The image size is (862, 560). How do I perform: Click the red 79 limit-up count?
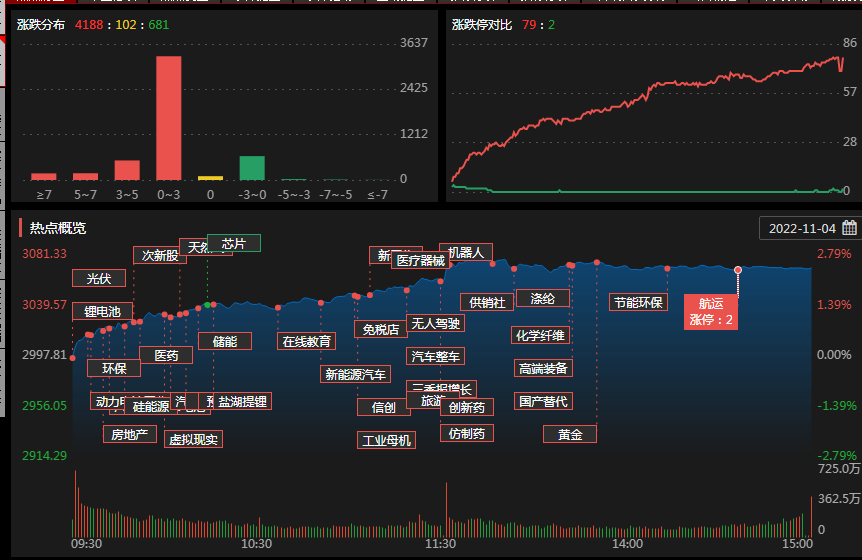click(529, 25)
